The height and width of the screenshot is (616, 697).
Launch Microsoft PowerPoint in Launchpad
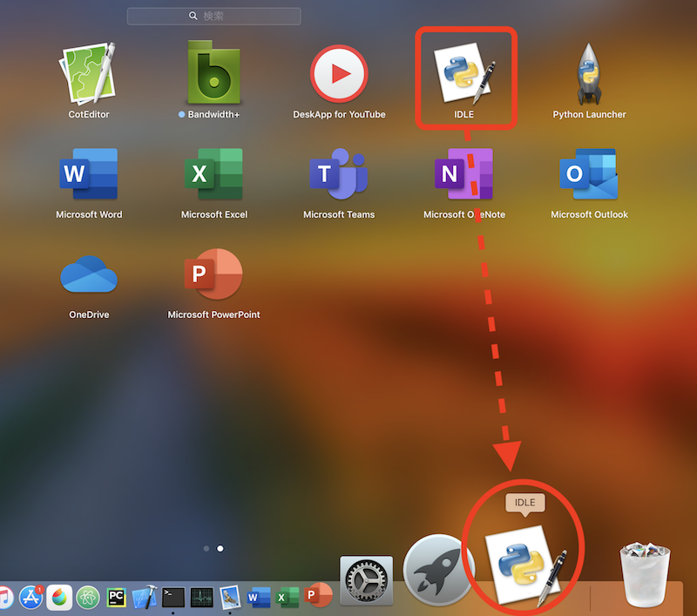tap(213, 274)
